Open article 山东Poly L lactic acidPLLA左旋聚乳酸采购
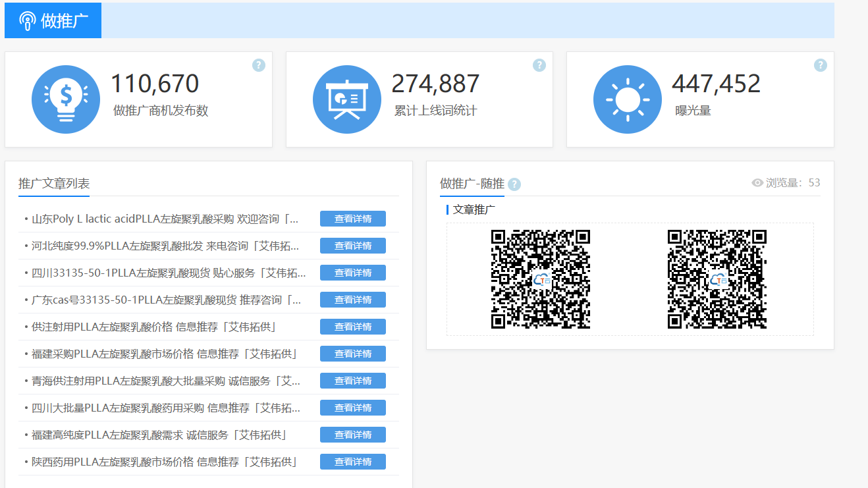Image resolution: width=868 pixels, height=488 pixels. (165, 219)
